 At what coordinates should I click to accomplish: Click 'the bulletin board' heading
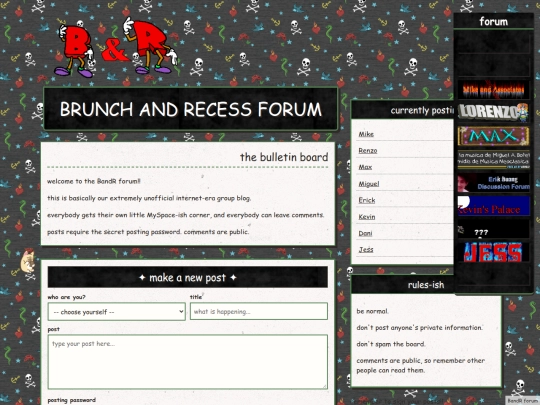pyautogui.click(x=284, y=157)
